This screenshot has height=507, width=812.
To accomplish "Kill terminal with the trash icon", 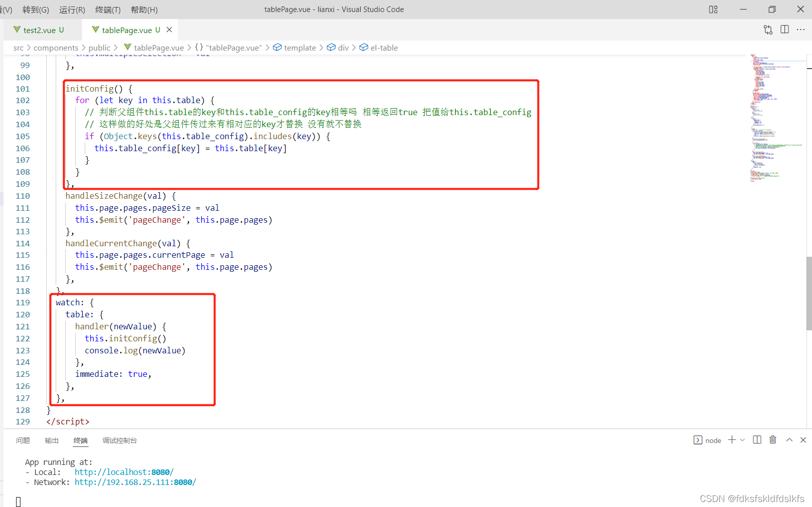I will 773,439.
